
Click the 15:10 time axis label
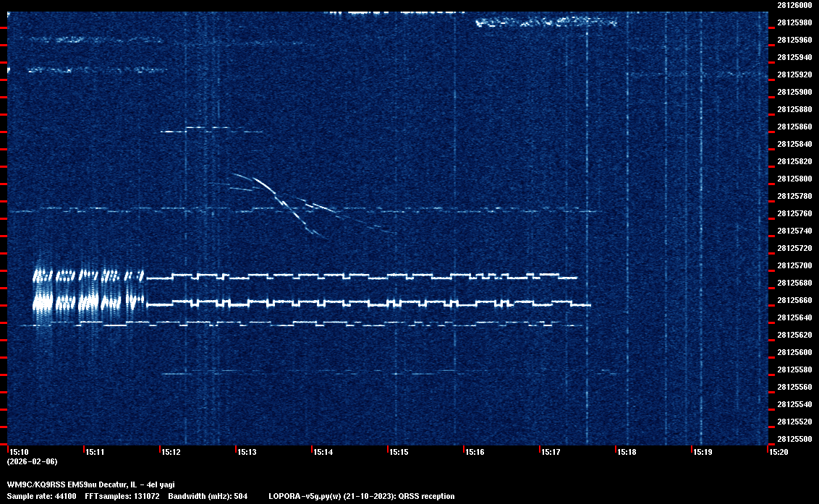click(19, 453)
